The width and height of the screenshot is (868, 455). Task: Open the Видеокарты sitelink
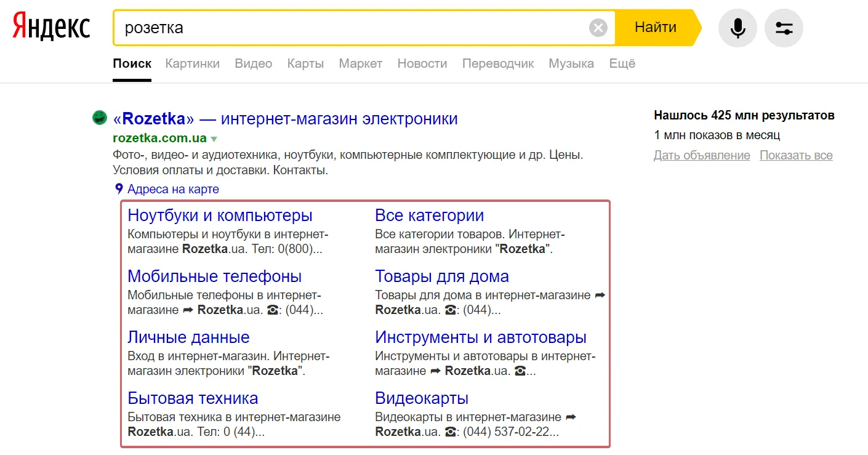[422, 398]
